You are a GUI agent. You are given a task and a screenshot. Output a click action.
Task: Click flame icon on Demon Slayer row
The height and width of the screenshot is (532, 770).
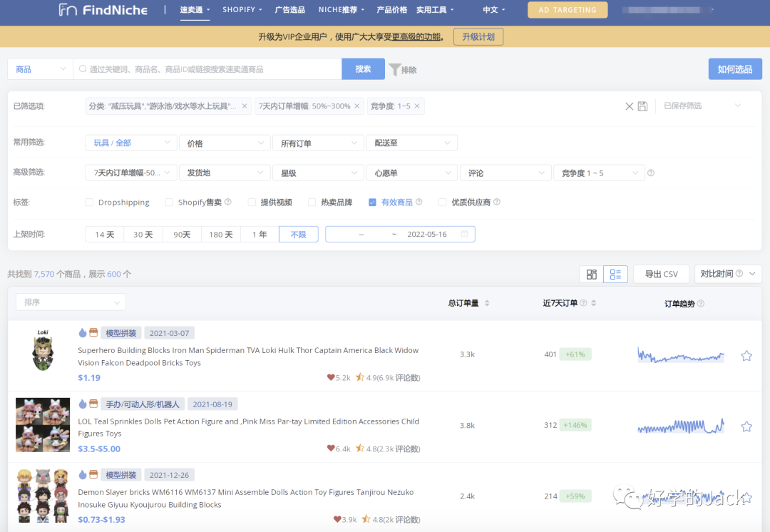(83, 475)
